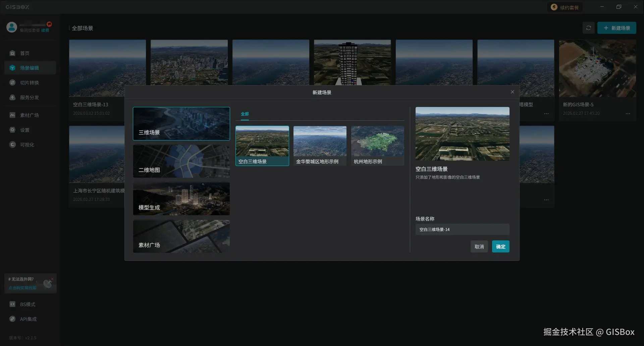The height and width of the screenshot is (346, 644).
Task: Click the 版本号 v2.1.5 text
Action: click(x=22, y=338)
